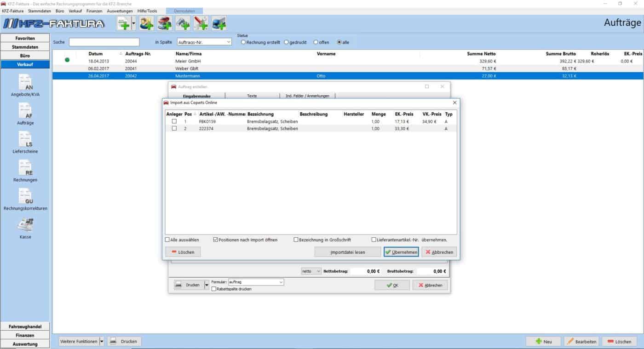Click the add spare part toolbar icon
This screenshot has width=644, height=349.
[183, 23]
